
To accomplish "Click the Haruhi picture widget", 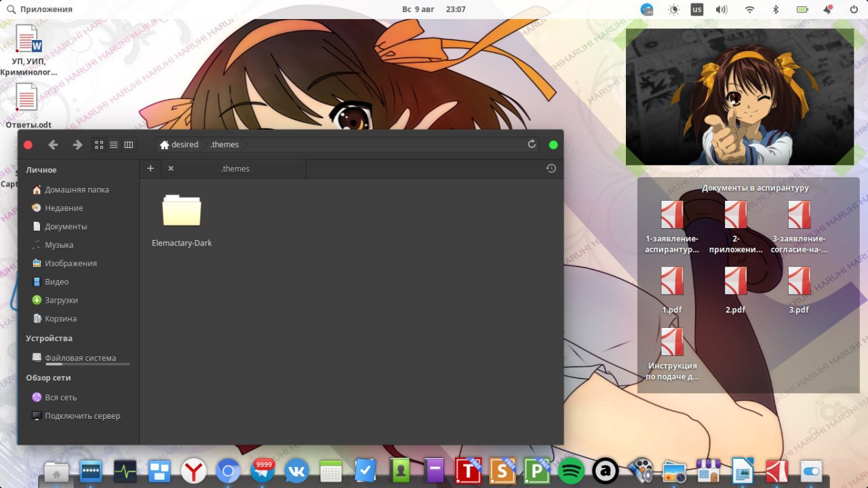I will coord(740,97).
